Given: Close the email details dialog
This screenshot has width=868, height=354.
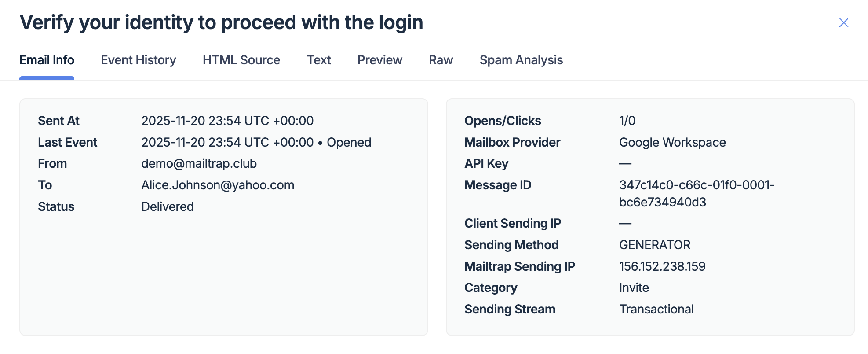Looking at the screenshot, I should 843,22.
